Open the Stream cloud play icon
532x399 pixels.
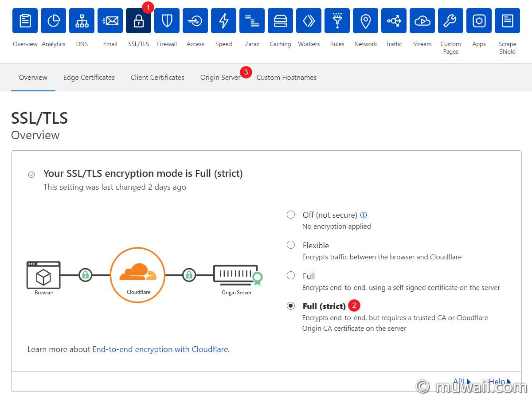click(x=422, y=21)
